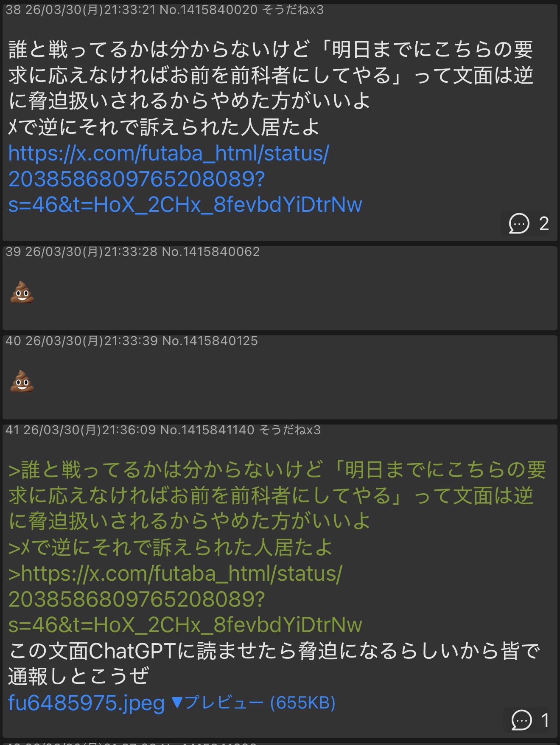Screen dimensions: 560x745
Task: Open fu6485975.jpeg file link
Action: [x=87, y=703]
